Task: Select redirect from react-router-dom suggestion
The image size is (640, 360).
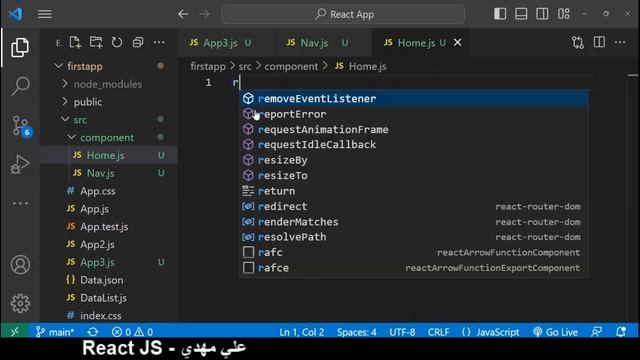Action: coord(414,207)
